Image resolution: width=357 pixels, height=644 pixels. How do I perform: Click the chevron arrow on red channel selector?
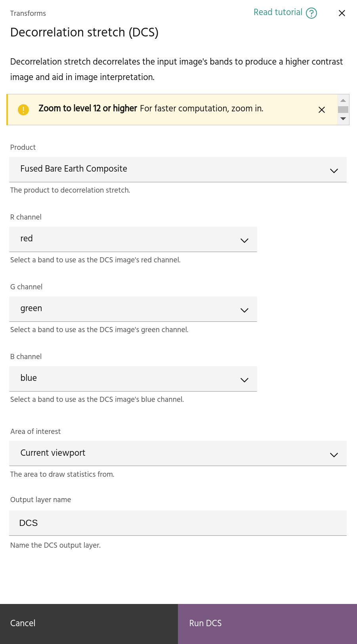244,240
